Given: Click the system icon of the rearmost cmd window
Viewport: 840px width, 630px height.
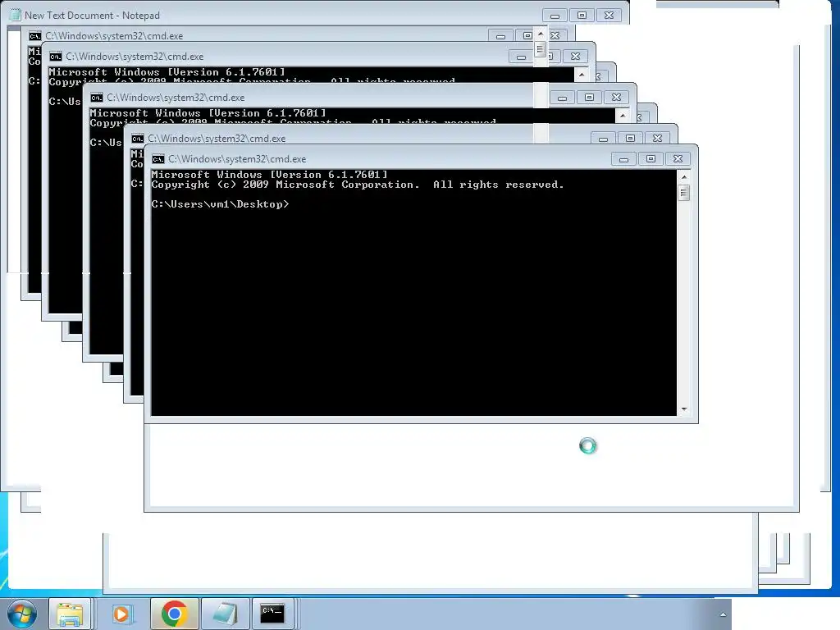Looking at the screenshot, I should pyautogui.click(x=34, y=36).
